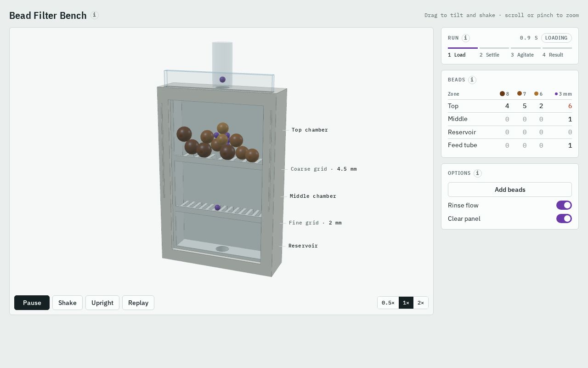Set zoom to 0.5×
The width and height of the screenshot is (588, 368).
pyautogui.click(x=388, y=303)
